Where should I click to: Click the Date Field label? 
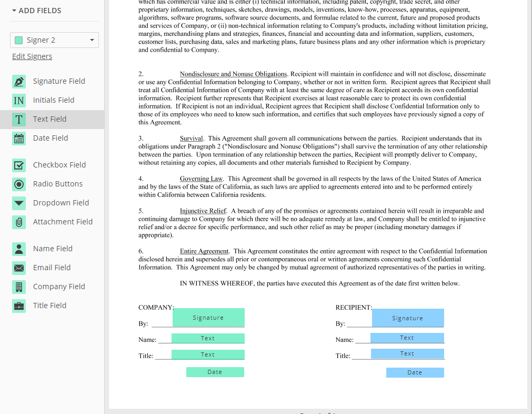[51, 138]
